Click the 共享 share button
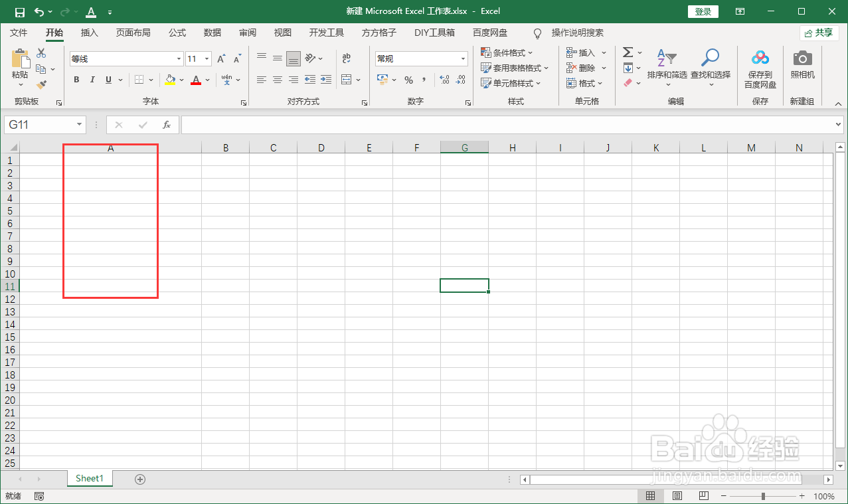Screen dimensions: 848x504 pyautogui.click(x=819, y=33)
